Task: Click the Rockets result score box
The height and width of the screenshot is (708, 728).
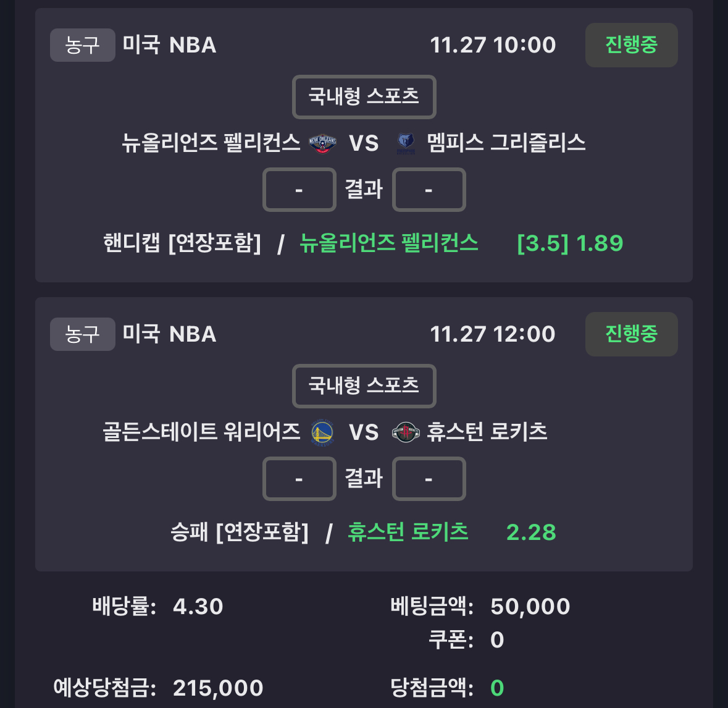Action: [x=429, y=479]
